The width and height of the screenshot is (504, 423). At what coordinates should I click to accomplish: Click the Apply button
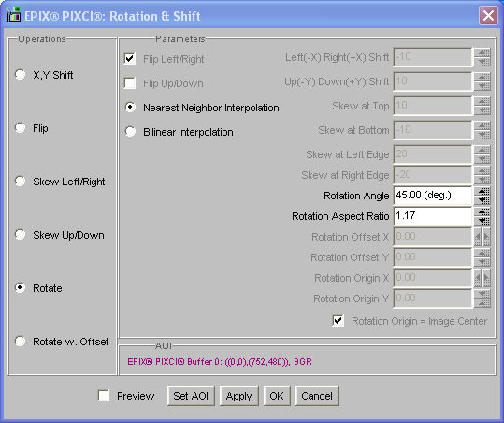coord(238,396)
